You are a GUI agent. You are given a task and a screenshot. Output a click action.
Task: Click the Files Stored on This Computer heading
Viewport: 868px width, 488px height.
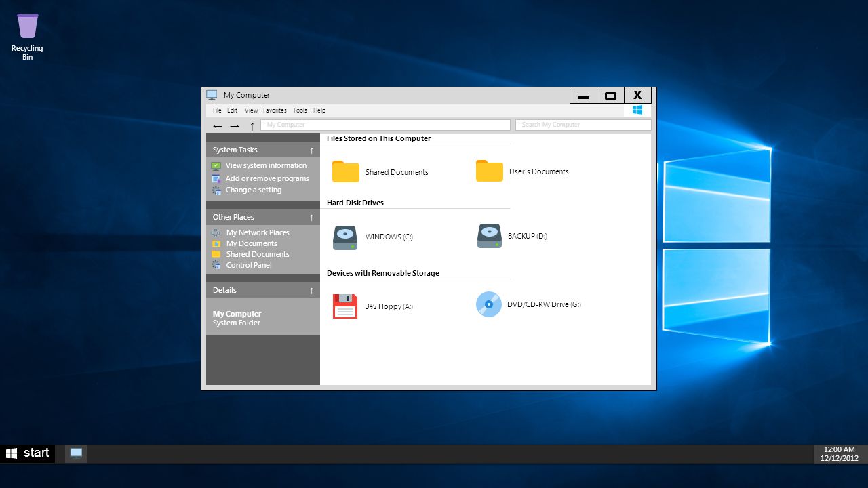click(x=378, y=138)
